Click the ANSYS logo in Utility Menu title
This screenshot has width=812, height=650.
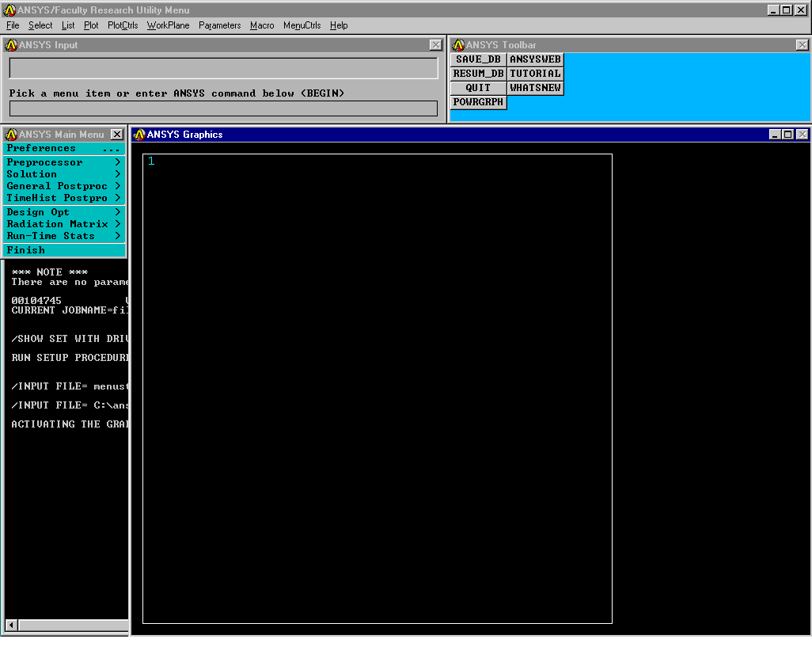pyautogui.click(x=9, y=10)
